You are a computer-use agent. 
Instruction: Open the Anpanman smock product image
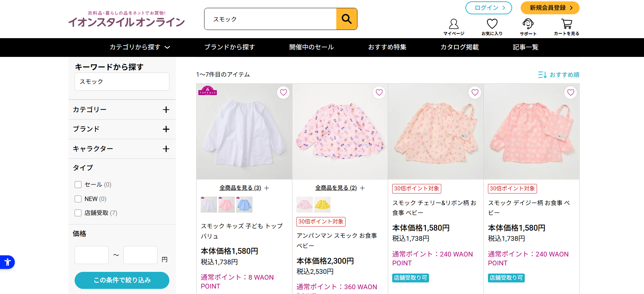[x=340, y=131]
